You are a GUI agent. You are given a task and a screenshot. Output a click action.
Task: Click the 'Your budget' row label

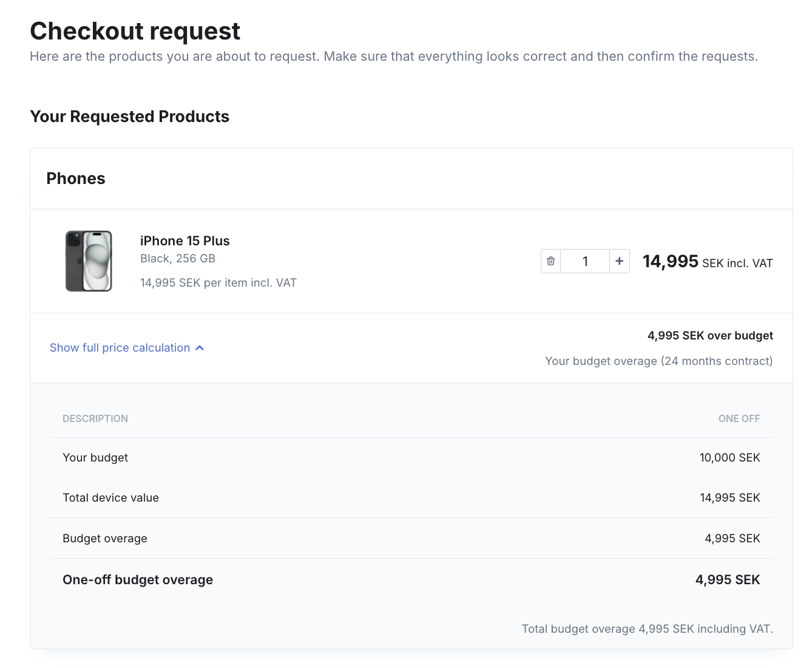pos(95,458)
